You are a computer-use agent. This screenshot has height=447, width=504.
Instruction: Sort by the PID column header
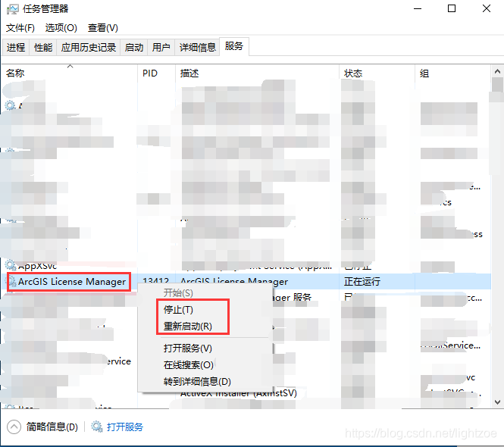pyautogui.click(x=157, y=73)
